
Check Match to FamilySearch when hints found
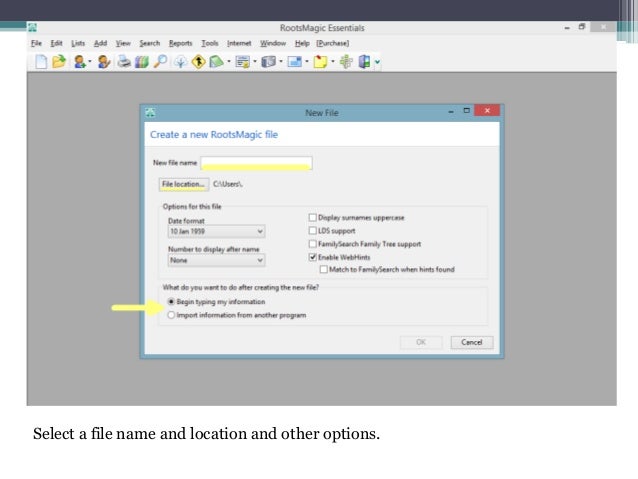coord(323,269)
